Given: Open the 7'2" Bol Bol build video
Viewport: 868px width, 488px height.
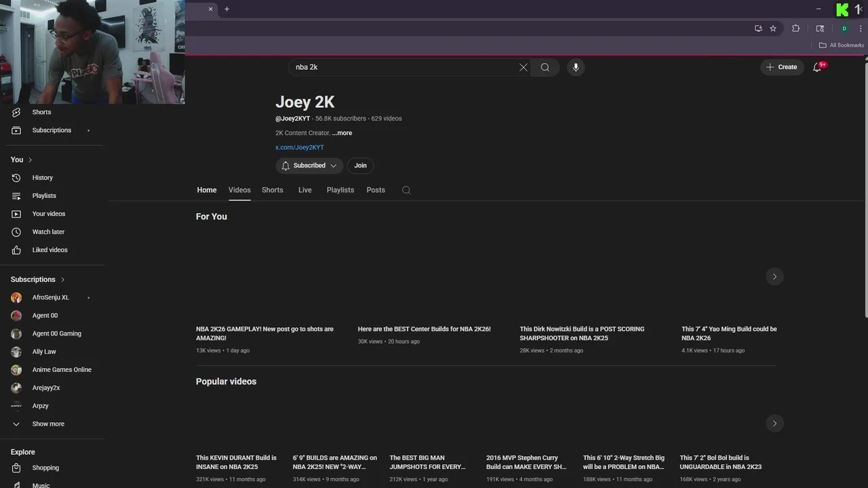Looking at the screenshot, I should click(721, 462).
